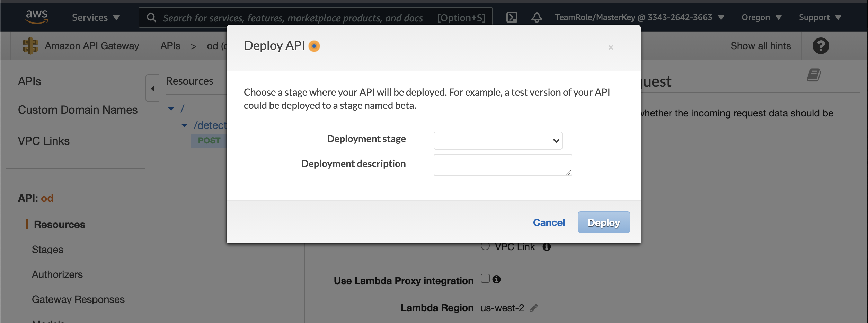Launch the CloudShell terminal icon
This screenshot has height=323, width=868.
pyautogui.click(x=512, y=17)
